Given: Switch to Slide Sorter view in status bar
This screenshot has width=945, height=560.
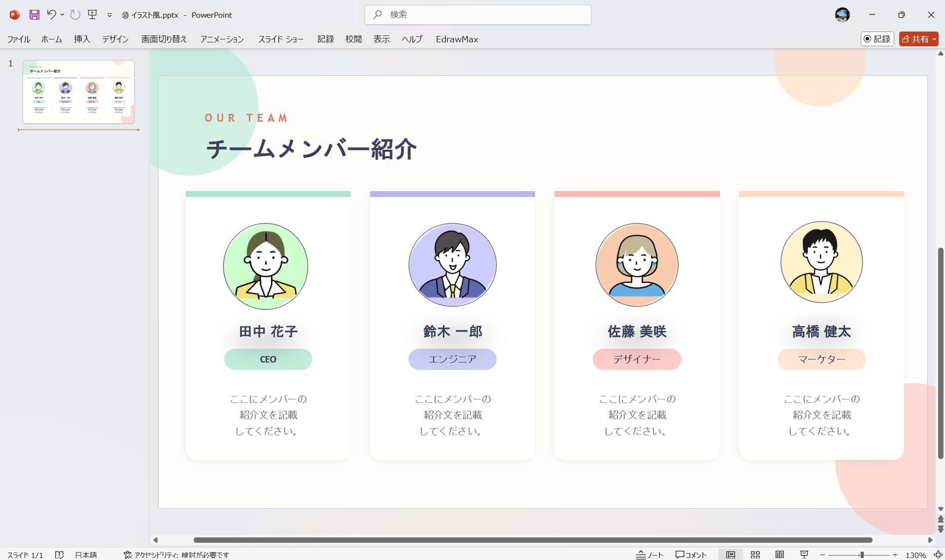Looking at the screenshot, I should (755, 555).
